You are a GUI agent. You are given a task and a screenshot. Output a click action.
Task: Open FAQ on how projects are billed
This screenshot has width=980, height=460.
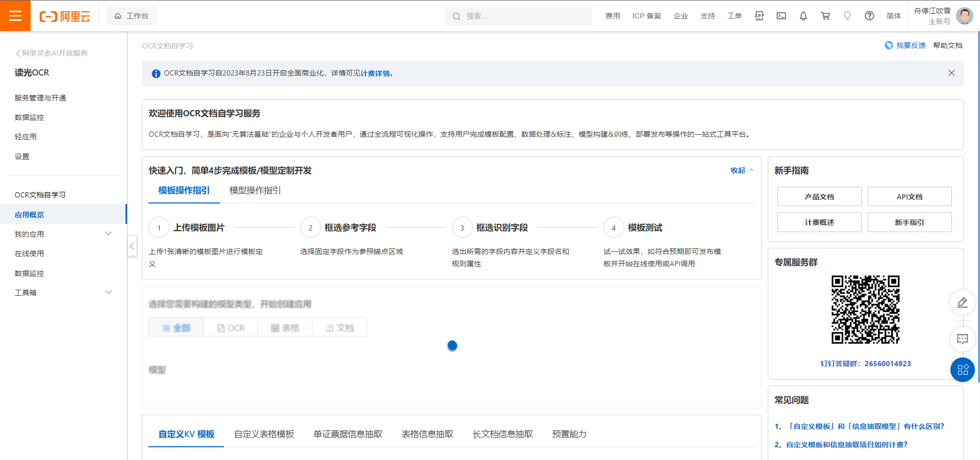pos(841,445)
